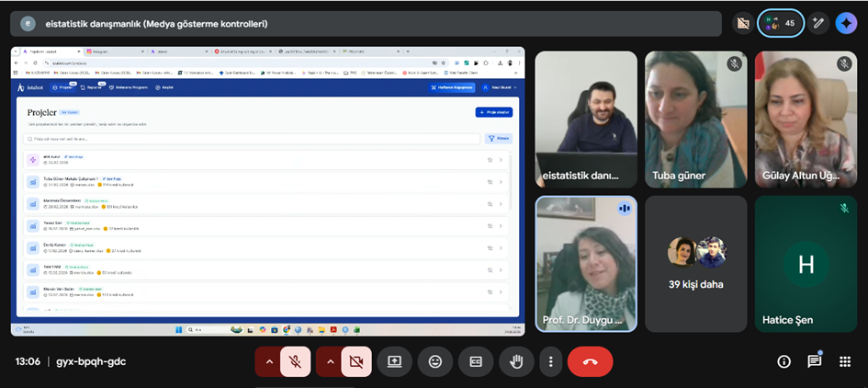Unmute your microphone

296,361
